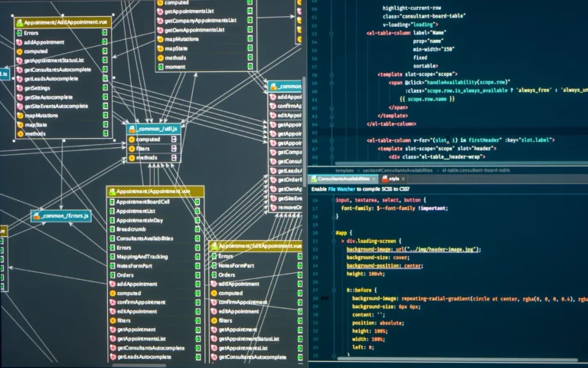This screenshot has width=588, height=368.
Task: Click the green marker right of getSettings
Action: click(x=105, y=88)
